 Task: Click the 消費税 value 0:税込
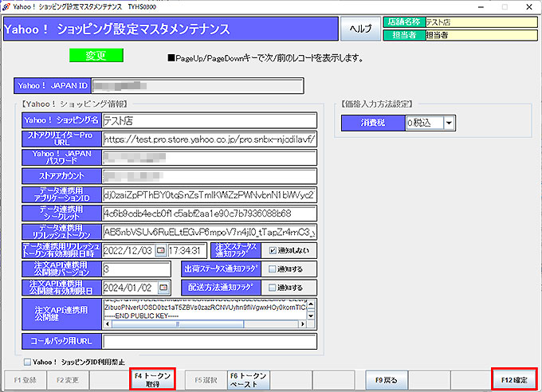pyautogui.click(x=425, y=123)
